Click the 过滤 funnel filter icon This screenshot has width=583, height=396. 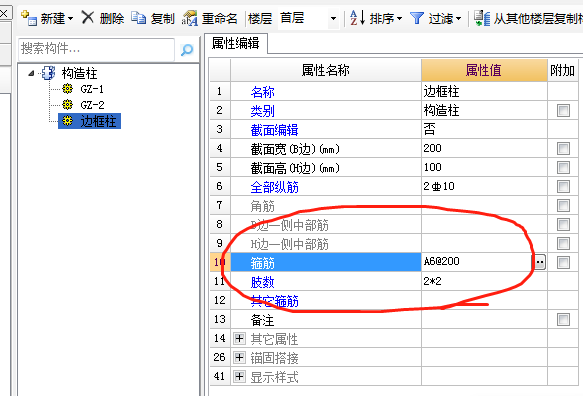416,18
